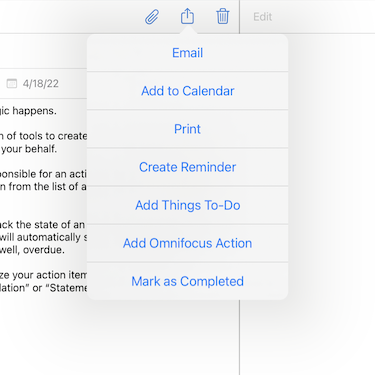Click the 'well, overdue.' note text

(32, 250)
